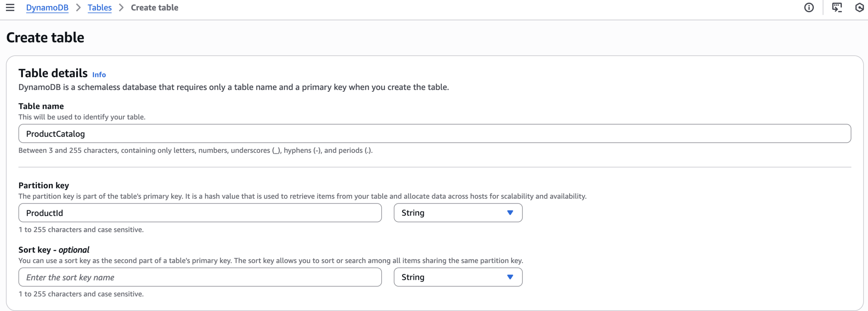Click the 'Partition key' label
Viewport: 868px width, 311px height.
44,185
